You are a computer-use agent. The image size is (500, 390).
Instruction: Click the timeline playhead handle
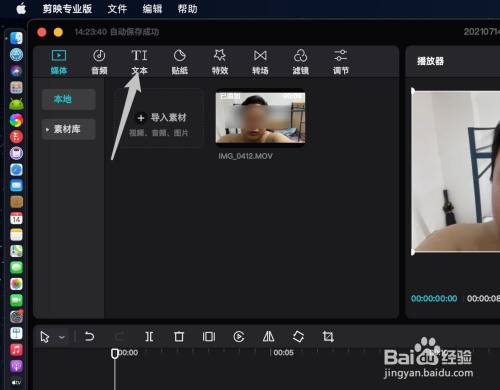point(115,353)
